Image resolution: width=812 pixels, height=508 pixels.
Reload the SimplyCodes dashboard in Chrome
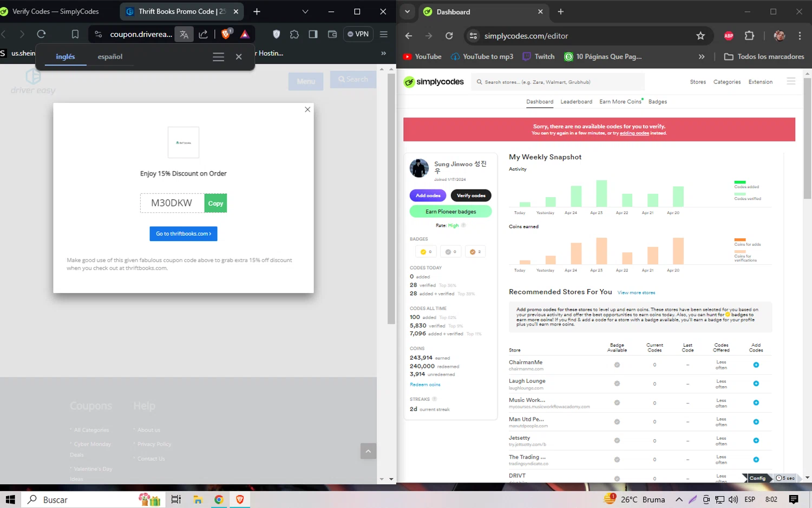(x=449, y=36)
